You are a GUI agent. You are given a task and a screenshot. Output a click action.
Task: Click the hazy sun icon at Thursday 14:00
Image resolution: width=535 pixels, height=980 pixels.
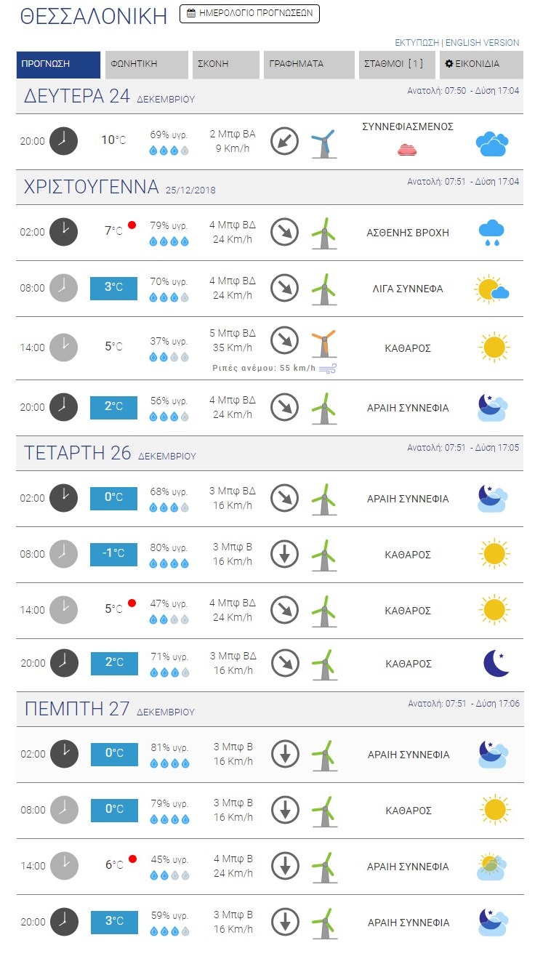[x=492, y=866]
